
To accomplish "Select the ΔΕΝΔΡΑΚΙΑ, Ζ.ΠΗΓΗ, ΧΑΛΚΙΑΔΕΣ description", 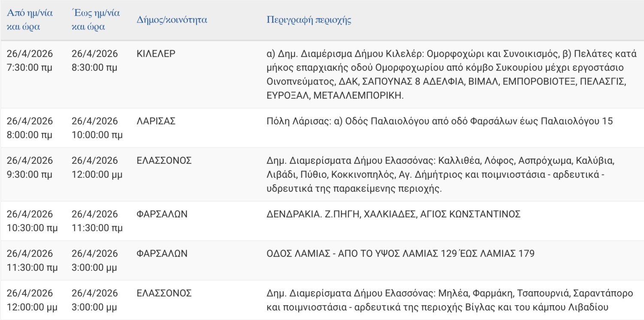I will [393, 214].
